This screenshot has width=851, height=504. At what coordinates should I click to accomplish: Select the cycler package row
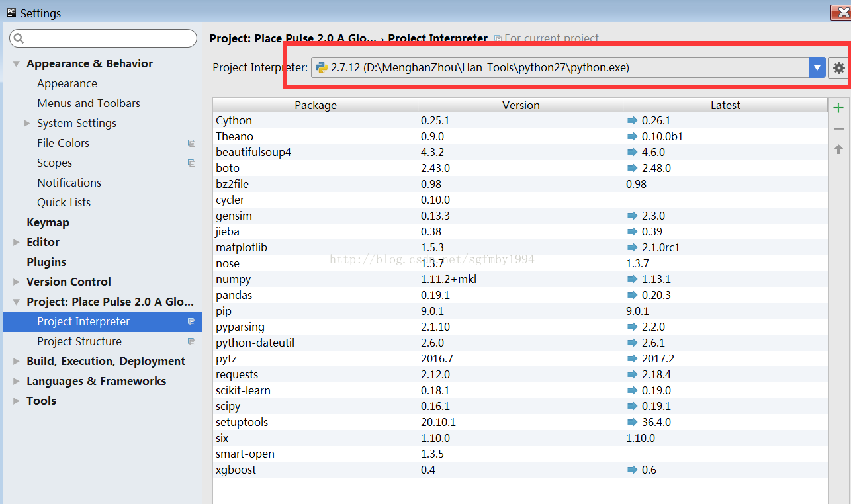tap(520, 200)
